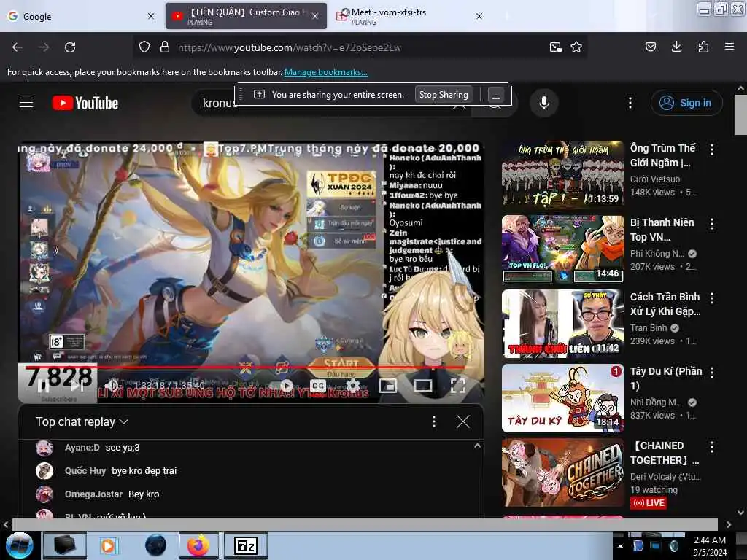The width and height of the screenshot is (747, 560).
Task: Open Firefox from the taskbar
Action: click(198, 545)
